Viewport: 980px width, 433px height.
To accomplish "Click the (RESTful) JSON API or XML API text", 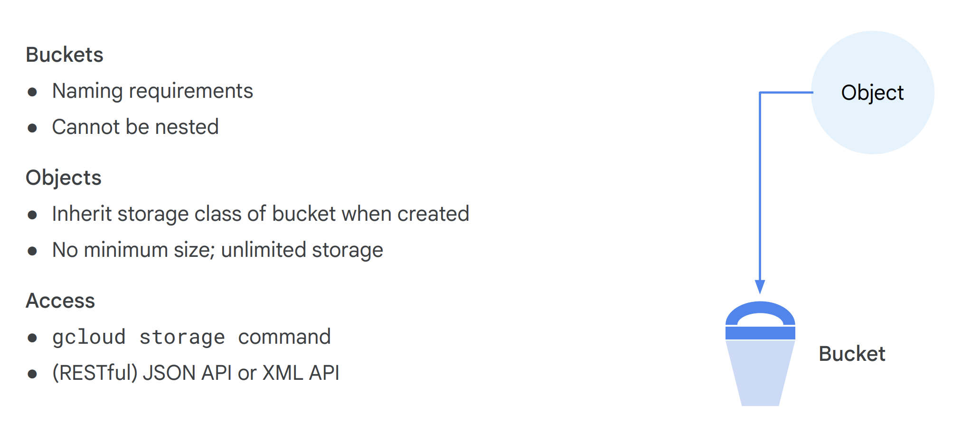I will [196, 373].
